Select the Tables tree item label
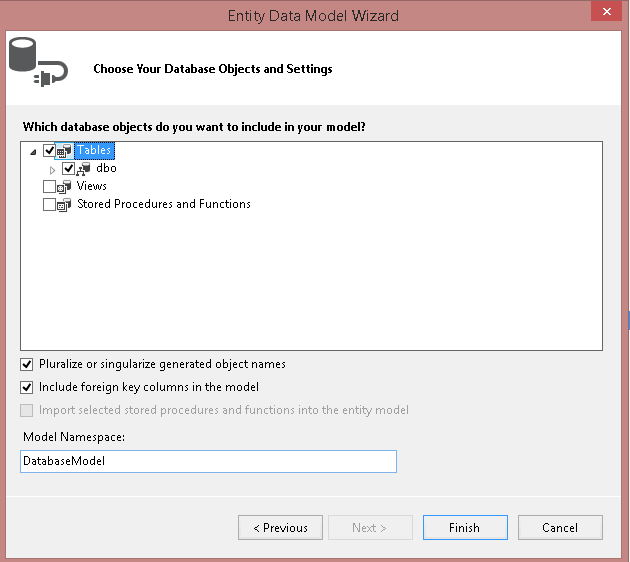This screenshot has width=630, height=562. pyautogui.click(x=94, y=151)
